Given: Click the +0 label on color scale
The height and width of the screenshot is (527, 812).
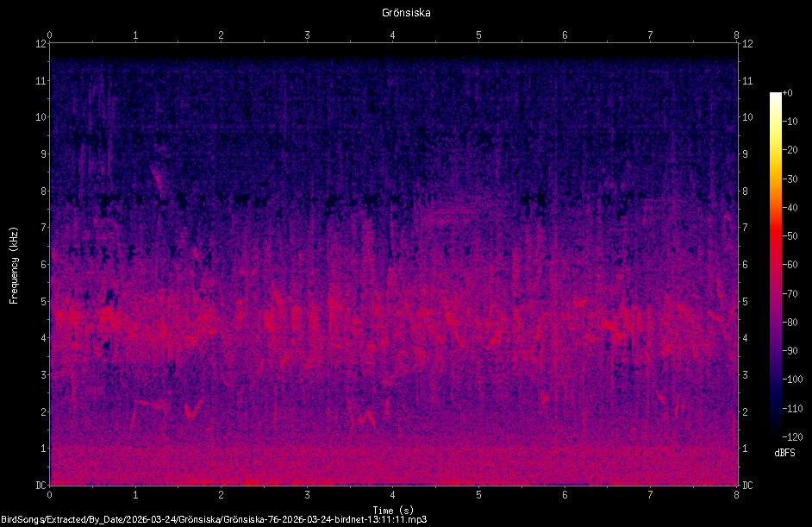Looking at the screenshot, I should [x=788, y=93].
